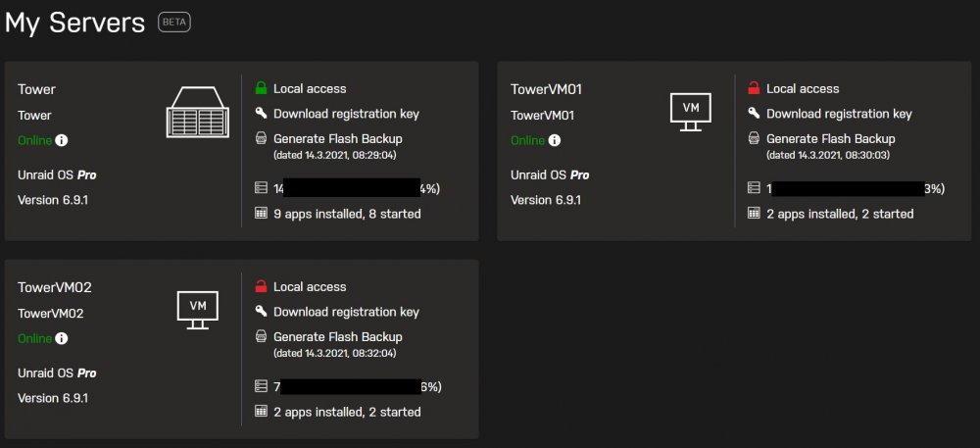Click backup date 'dated 14.3.2021, 08:32:04'
This screenshot has width=980, height=448.
(x=335, y=353)
